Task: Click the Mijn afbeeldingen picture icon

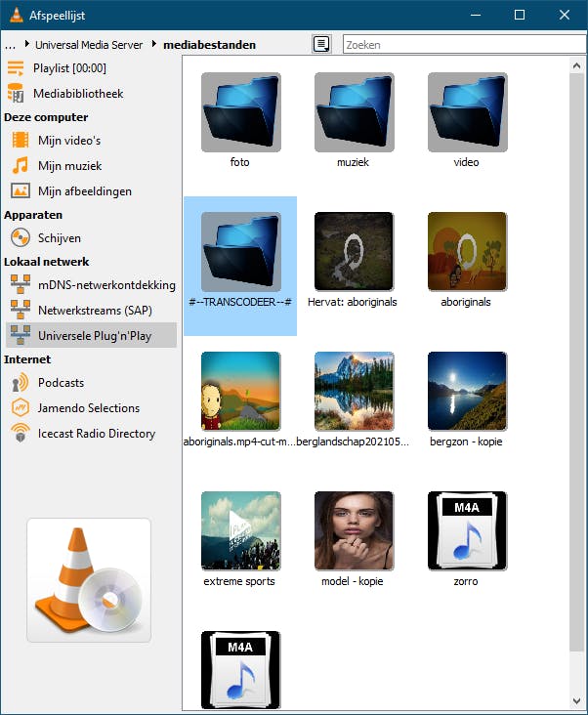Action: click(x=21, y=191)
